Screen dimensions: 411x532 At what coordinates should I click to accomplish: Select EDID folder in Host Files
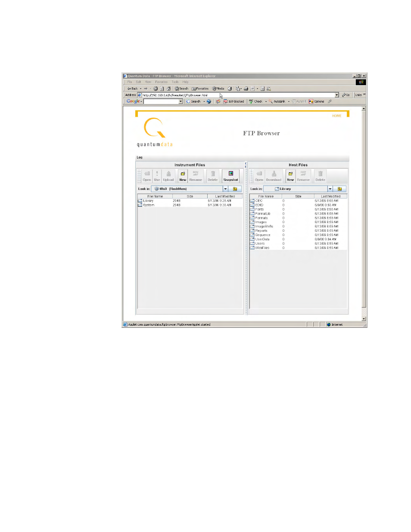tap(299, 205)
